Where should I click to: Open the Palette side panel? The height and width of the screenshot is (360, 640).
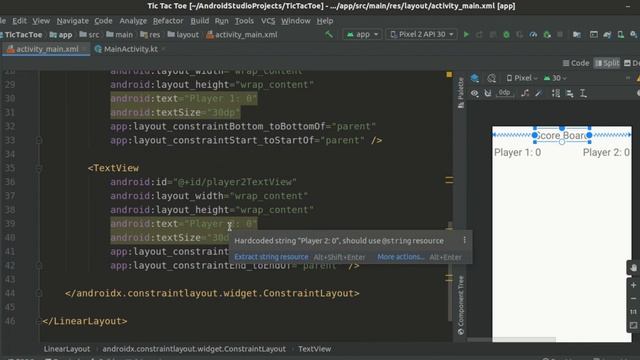(461, 93)
